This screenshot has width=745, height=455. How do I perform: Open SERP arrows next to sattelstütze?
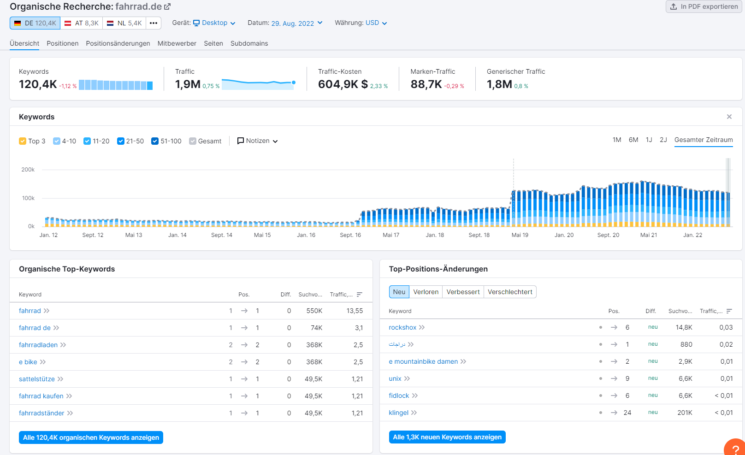pos(60,379)
